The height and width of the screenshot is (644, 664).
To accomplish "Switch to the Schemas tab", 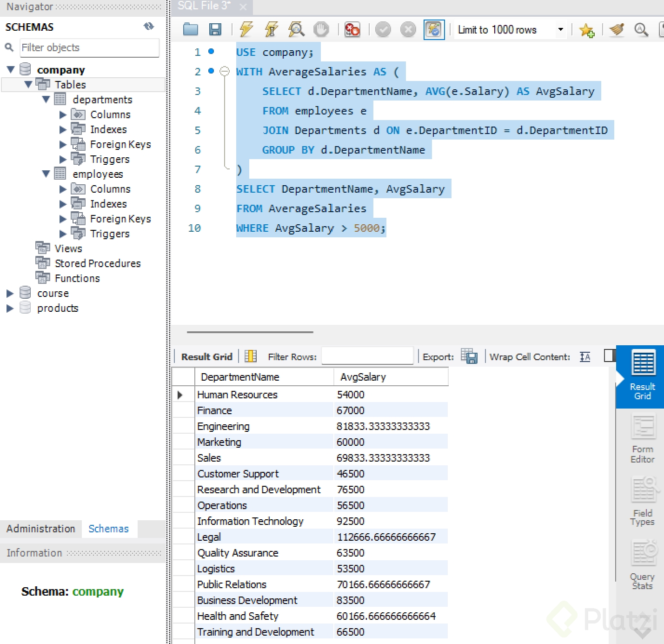I will pos(109,529).
